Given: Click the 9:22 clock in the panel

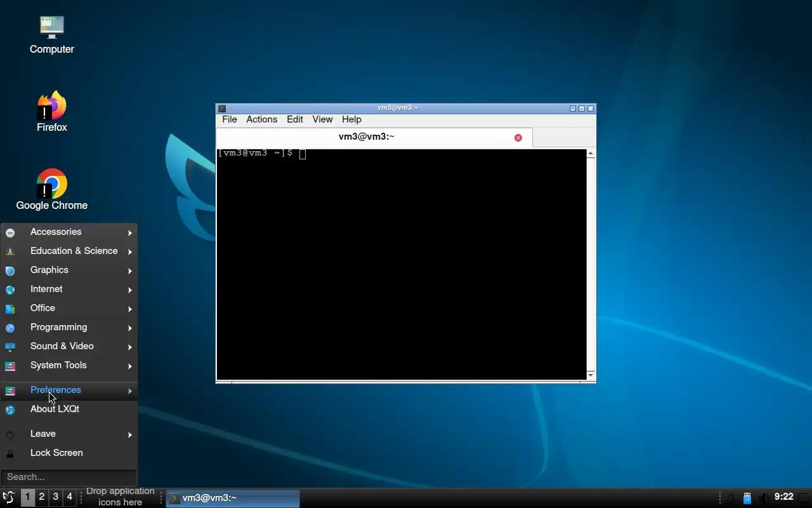Looking at the screenshot, I should (x=784, y=497).
